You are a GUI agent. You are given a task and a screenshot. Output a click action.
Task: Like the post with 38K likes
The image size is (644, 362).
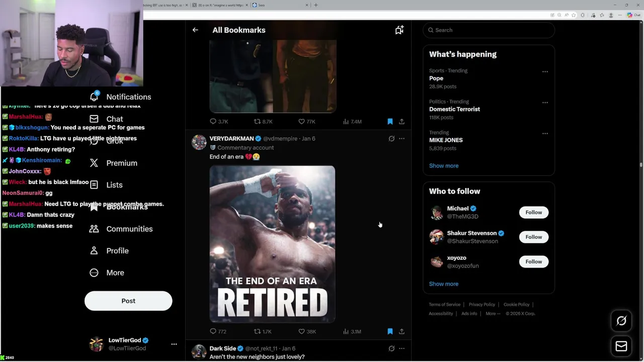(307, 331)
